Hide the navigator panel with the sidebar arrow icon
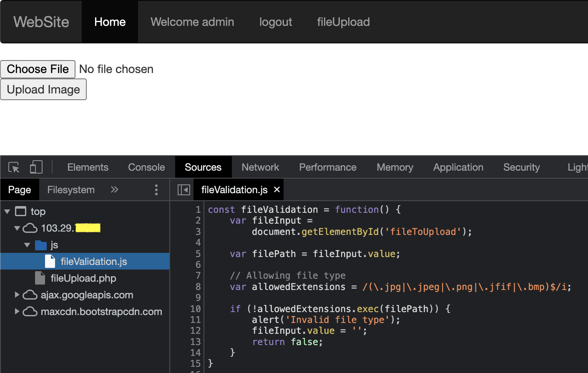The width and height of the screenshot is (588, 373). (x=183, y=189)
